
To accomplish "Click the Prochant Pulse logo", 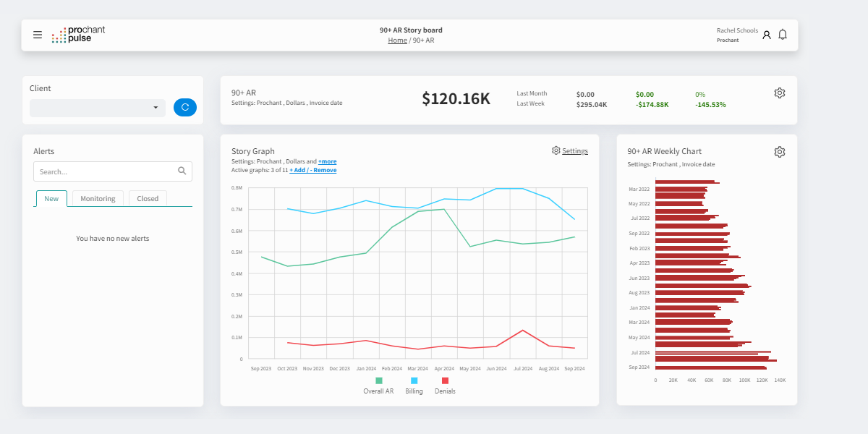I will [x=78, y=35].
